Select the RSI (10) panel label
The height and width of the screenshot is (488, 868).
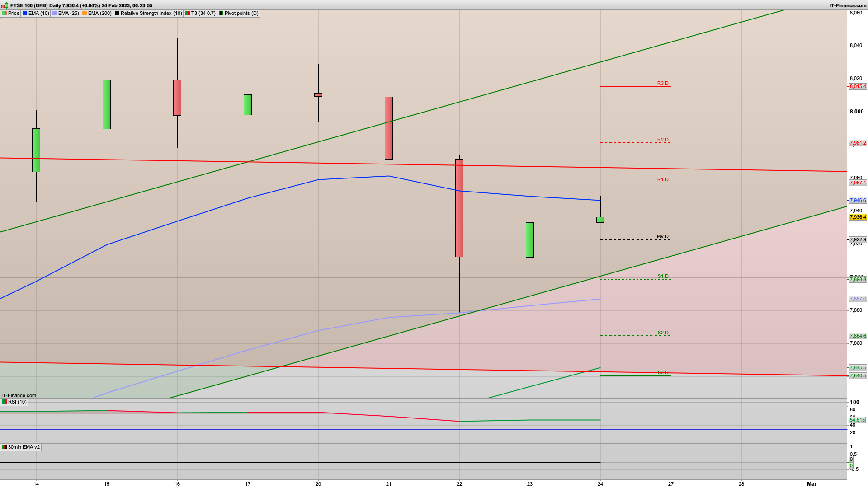pos(17,402)
